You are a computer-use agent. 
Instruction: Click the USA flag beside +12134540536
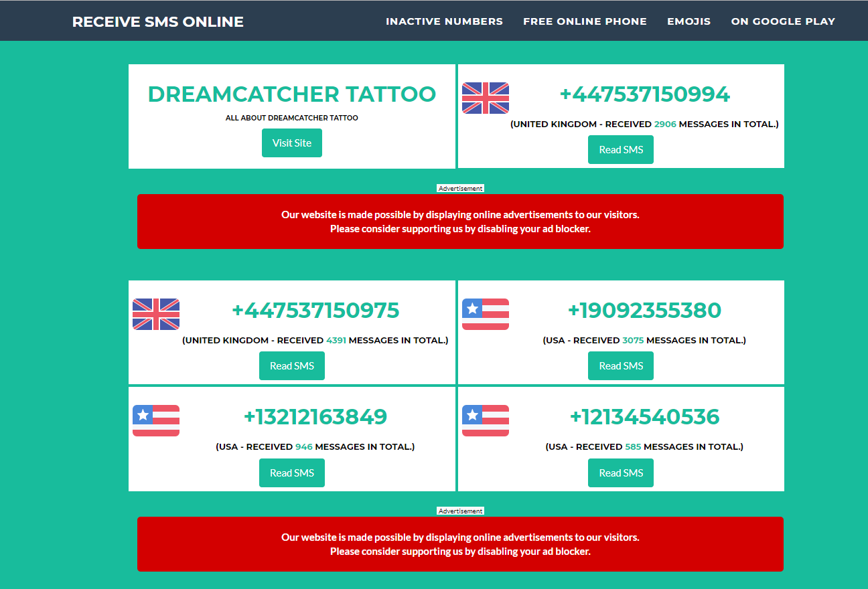point(486,420)
